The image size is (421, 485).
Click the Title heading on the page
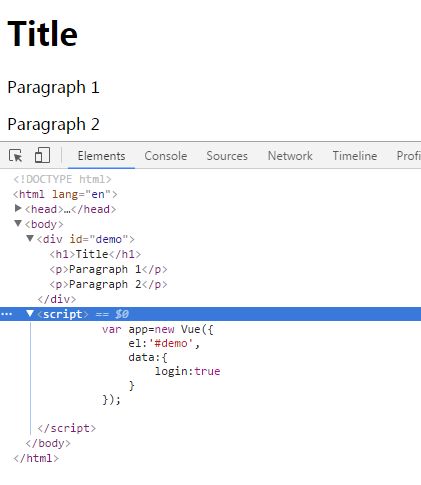42,33
